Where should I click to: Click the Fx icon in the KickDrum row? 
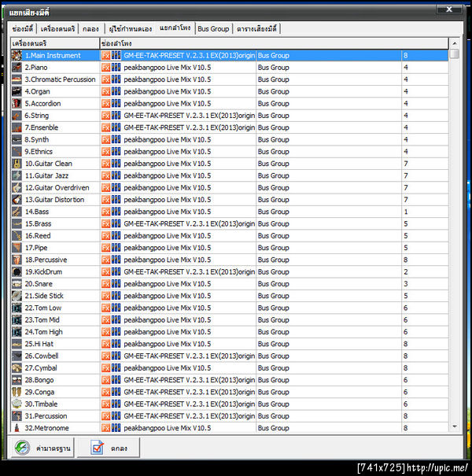[105, 271]
